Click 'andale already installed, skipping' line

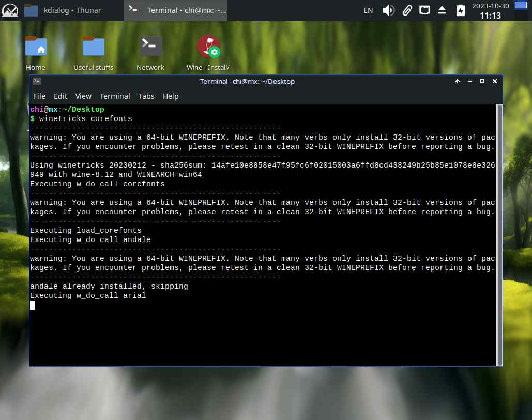[x=109, y=286]
